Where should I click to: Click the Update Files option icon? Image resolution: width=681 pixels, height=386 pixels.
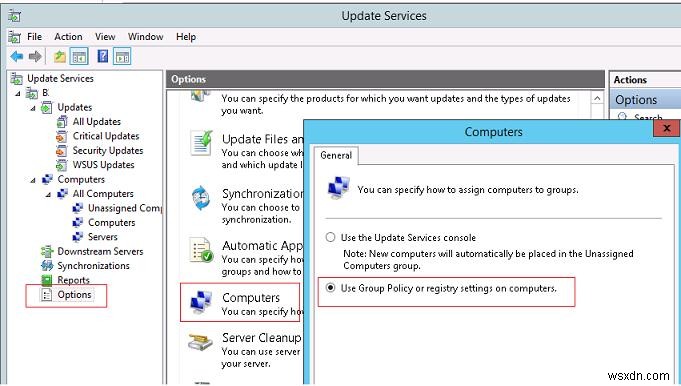point(202,143)
